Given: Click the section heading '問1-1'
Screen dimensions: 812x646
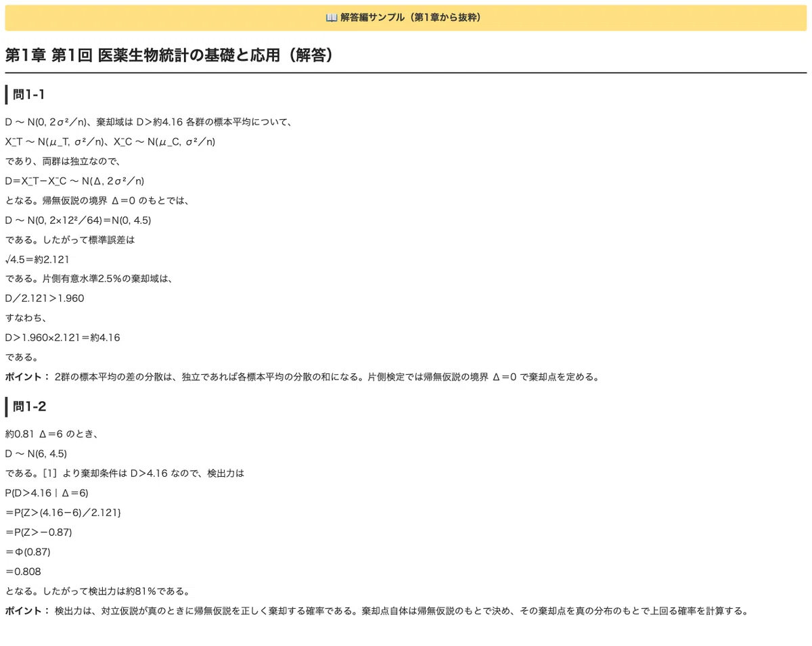Looking at the screenshot, I should coord(29,95).
